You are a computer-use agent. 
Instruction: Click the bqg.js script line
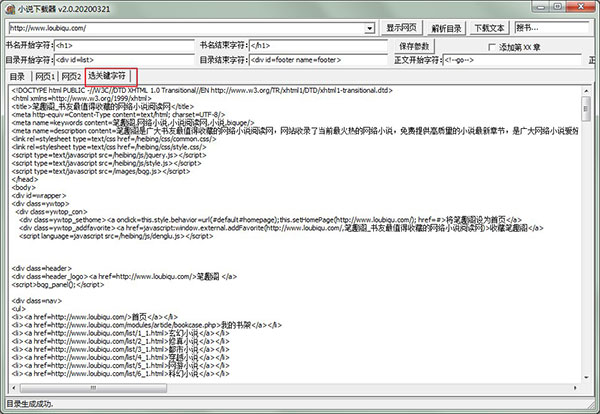click(x=101, y=171)
